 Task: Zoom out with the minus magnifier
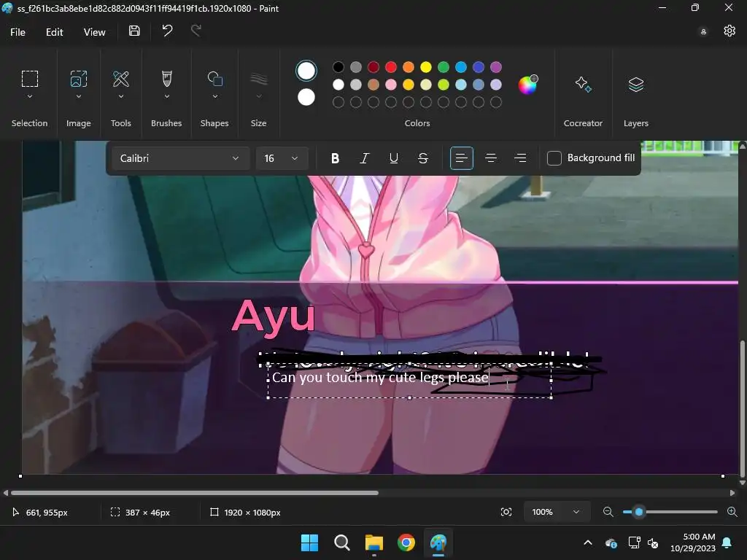[608, 512]
